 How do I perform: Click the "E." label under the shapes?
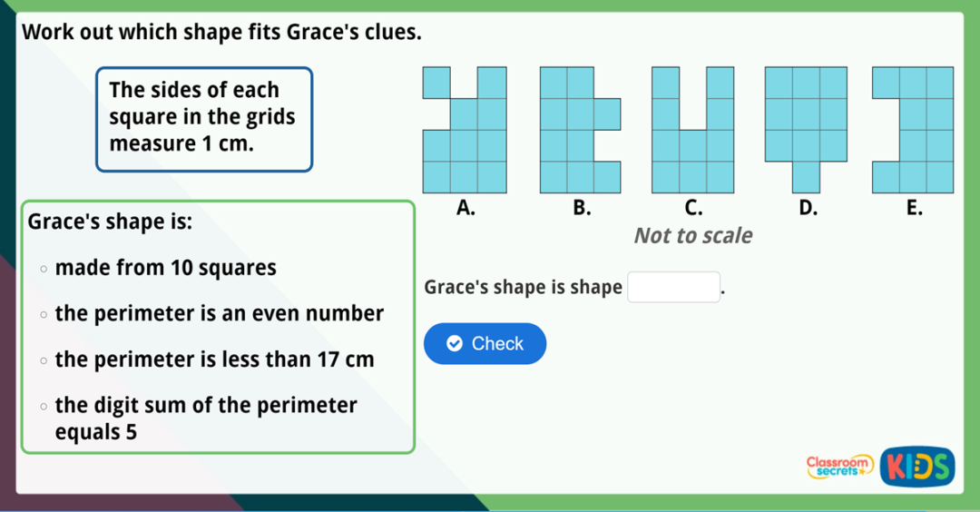click(915, 208)
